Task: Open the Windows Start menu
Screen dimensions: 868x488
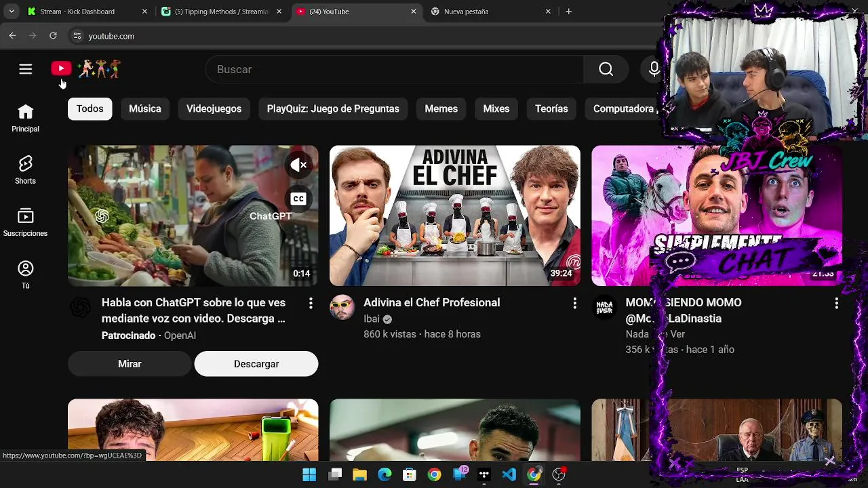Action: click(x=309, y=474)
